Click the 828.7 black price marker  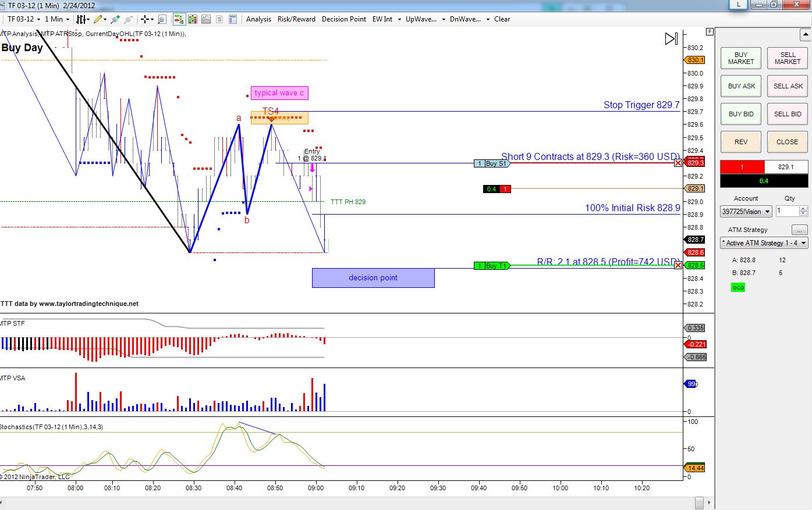694,240
